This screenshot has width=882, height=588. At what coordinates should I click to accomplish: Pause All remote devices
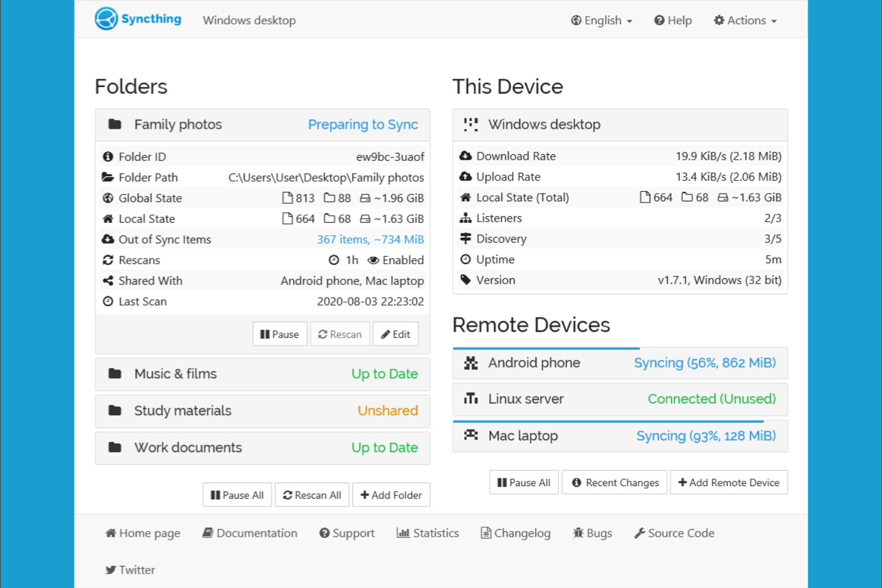click(523, 482)
